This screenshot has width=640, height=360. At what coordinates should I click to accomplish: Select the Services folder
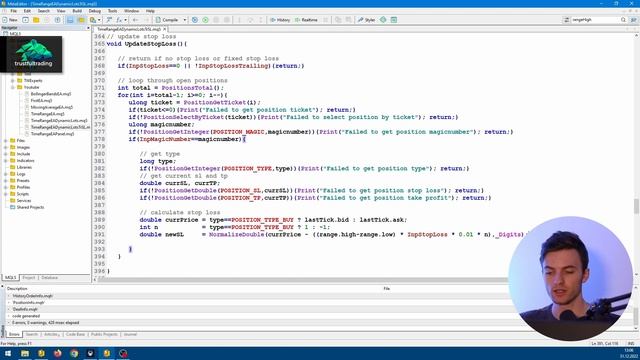point(24,200)
